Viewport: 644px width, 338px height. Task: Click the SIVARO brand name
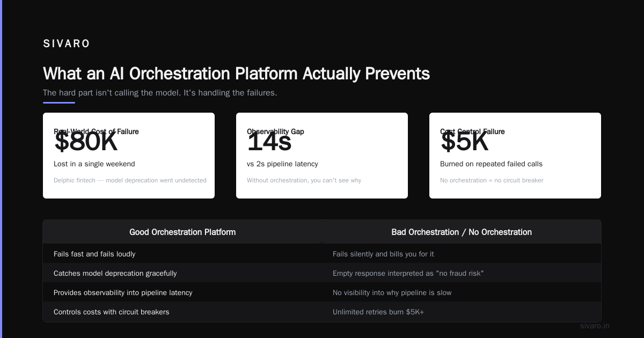(67, 44)
